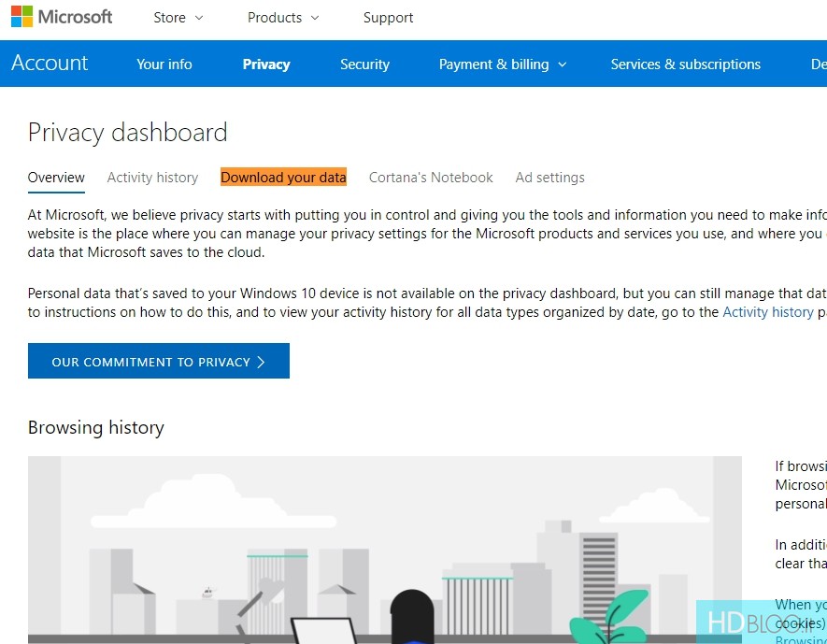Click the Browsing history section heading
Viewport: 827px width, 644px height.
(x=96, y=428)
